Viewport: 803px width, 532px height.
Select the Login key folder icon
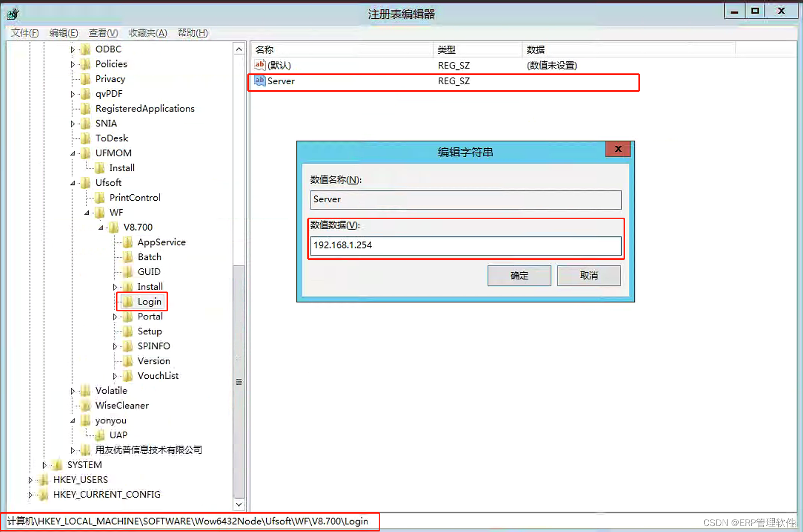[x=128, y=301]
